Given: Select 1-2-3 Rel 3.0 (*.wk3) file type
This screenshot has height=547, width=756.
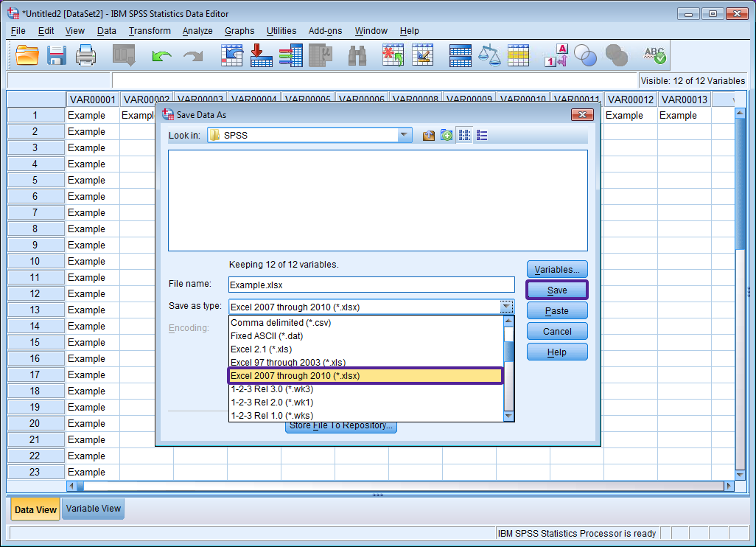Looking at the screenshot, I should coord(365,389).
